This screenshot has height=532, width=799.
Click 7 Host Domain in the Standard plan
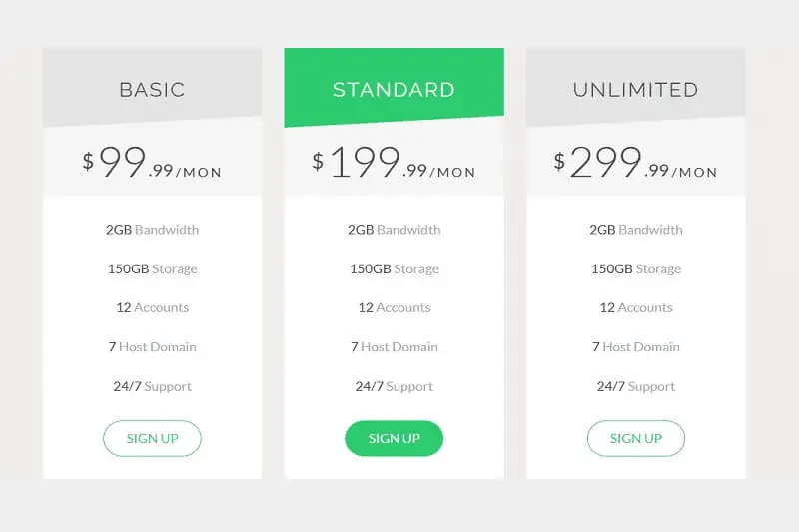tap(394, 347)
